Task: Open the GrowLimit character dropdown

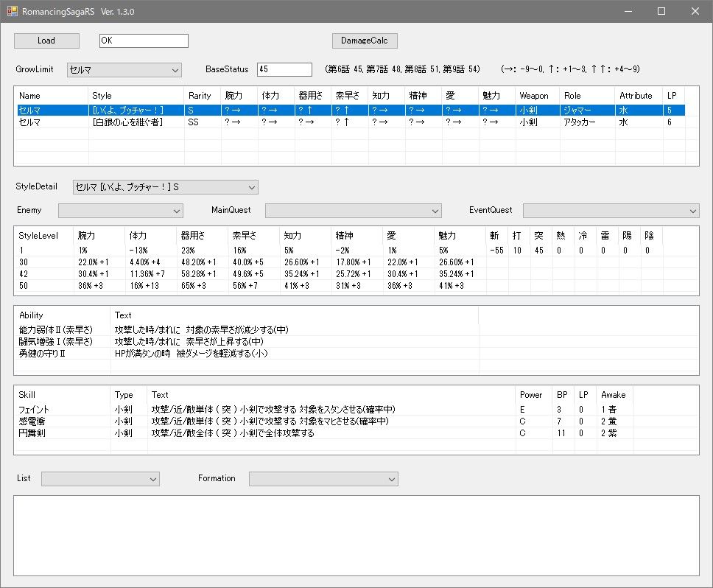Action: pyautogui.click(x=124, y=69)
